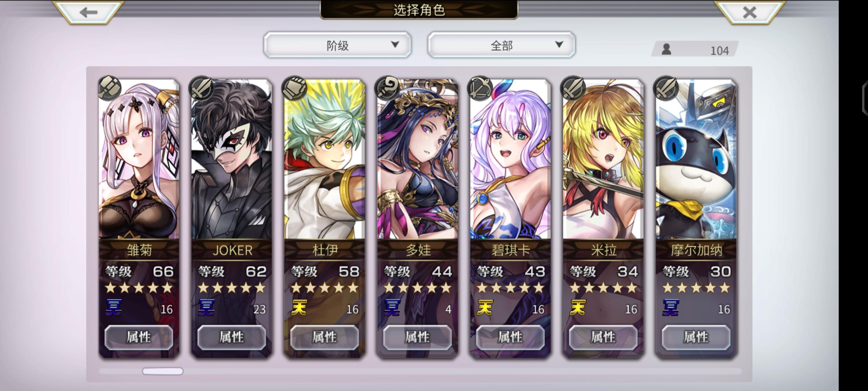Viewport: 868px width, 391px height.
Task: Open the 全部 filter dropdown
Action: [501, 45]
